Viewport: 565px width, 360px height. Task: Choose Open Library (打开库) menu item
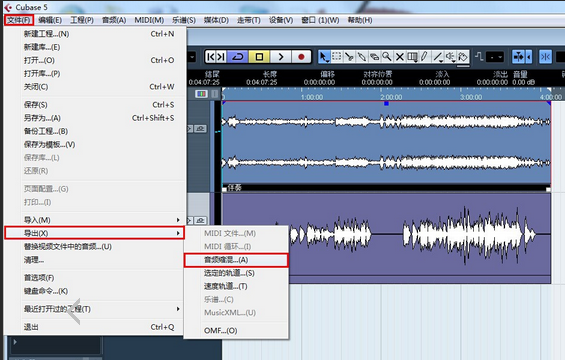point(95,74)
